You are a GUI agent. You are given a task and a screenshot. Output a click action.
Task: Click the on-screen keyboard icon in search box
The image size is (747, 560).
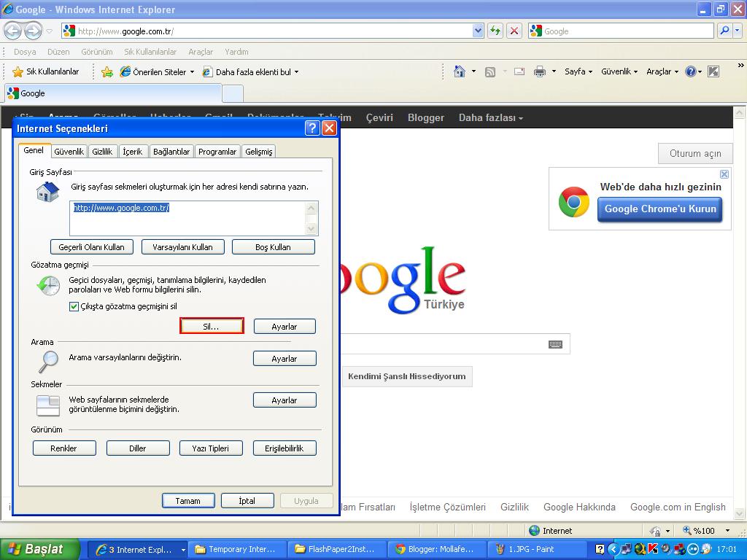click(555, 344)
